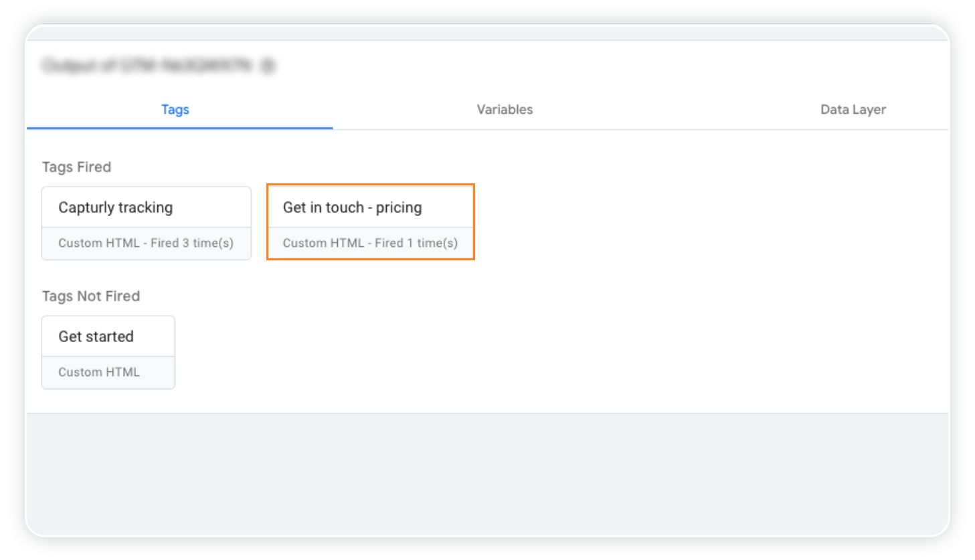
Task: Open the Captury tracking tag card
Action: pyautogui.click(x=147, y=223)
